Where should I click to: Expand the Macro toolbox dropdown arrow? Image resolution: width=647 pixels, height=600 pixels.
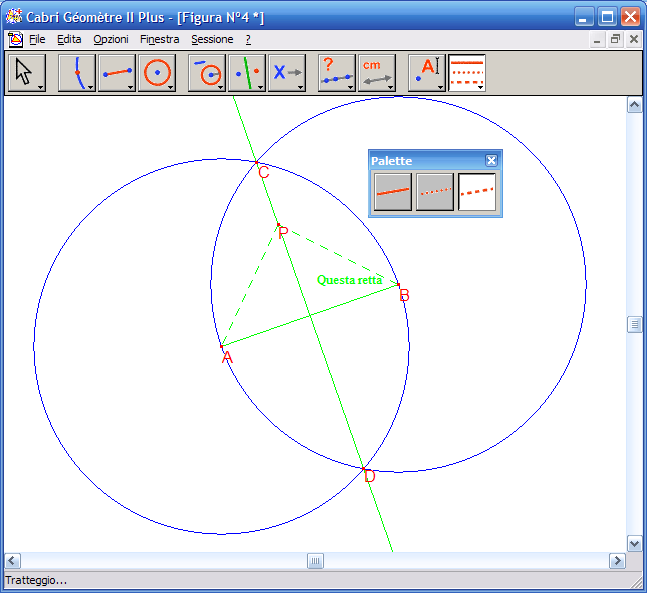[300, 87]
